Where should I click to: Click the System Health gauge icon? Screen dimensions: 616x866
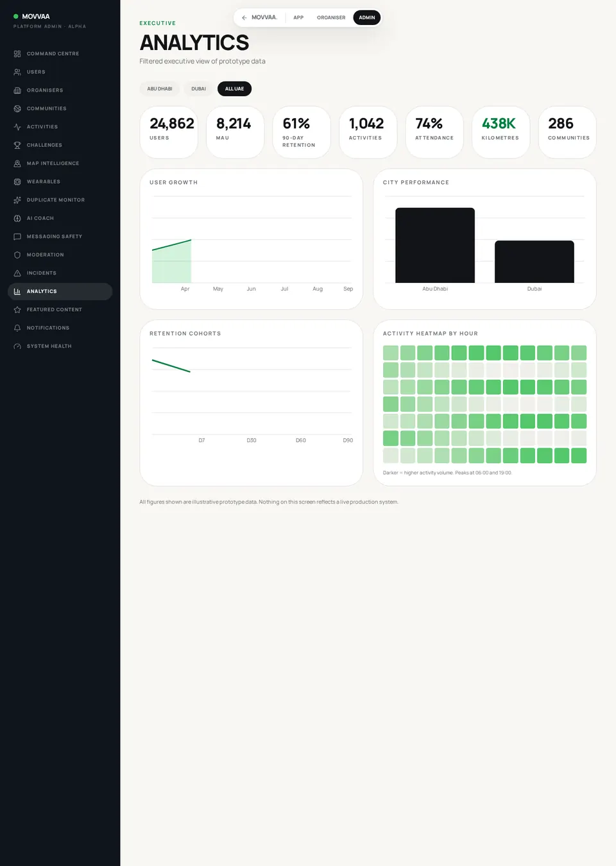[17, 346]
